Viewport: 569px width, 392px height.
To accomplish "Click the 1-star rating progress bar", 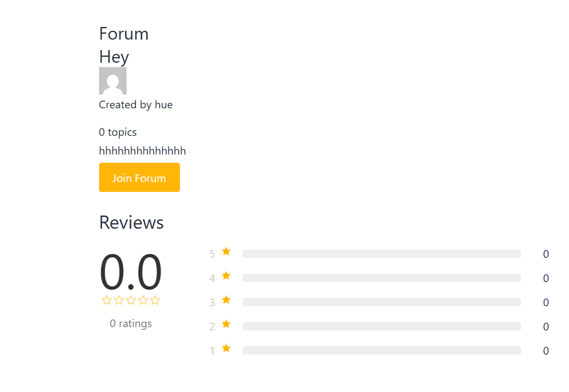I will click(381, 351).
